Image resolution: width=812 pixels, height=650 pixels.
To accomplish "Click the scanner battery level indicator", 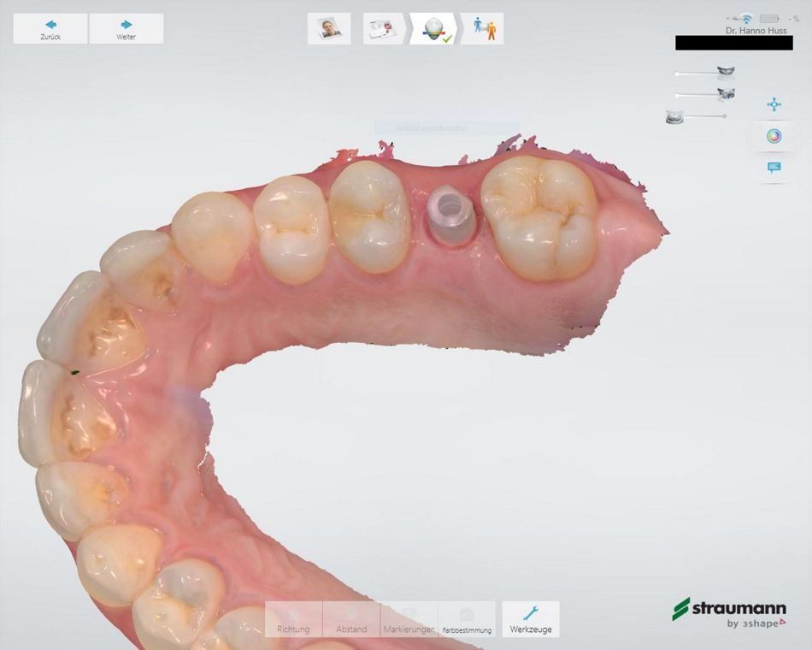I will click(x=769, y=19).
